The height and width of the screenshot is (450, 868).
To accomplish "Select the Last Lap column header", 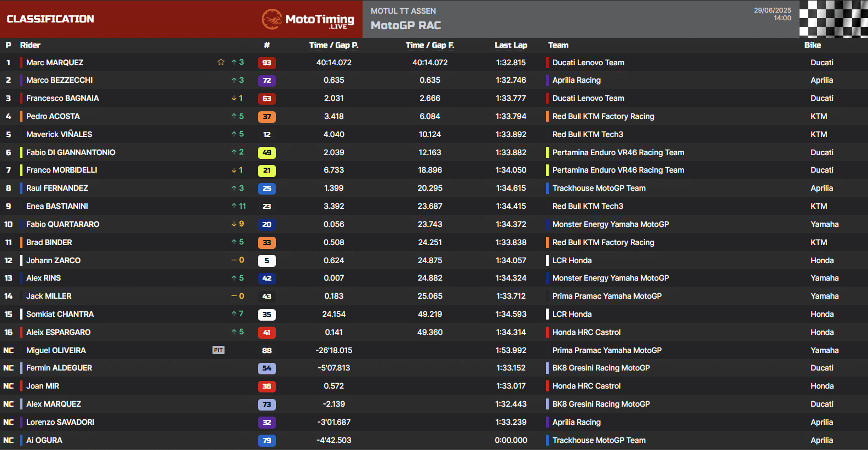I will coord(510,45).
